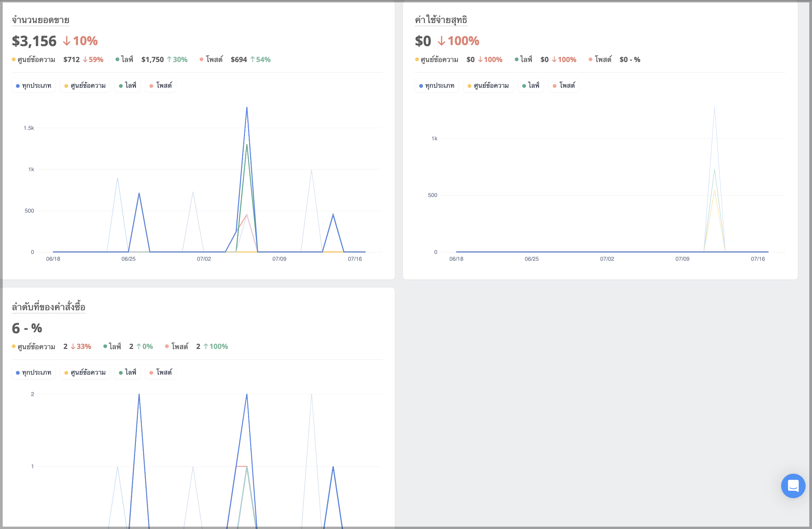Click the 07/09 axis label in the sales chart

click(x=279, y=259)
